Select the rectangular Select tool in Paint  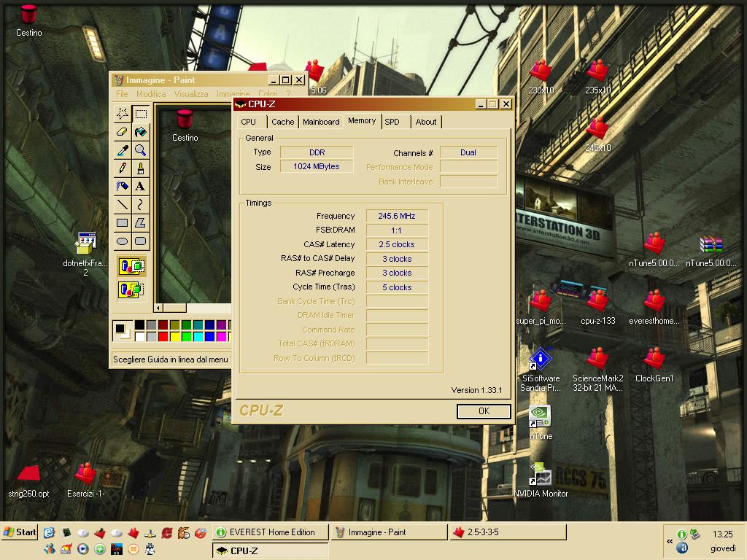(x=141, y=113)
